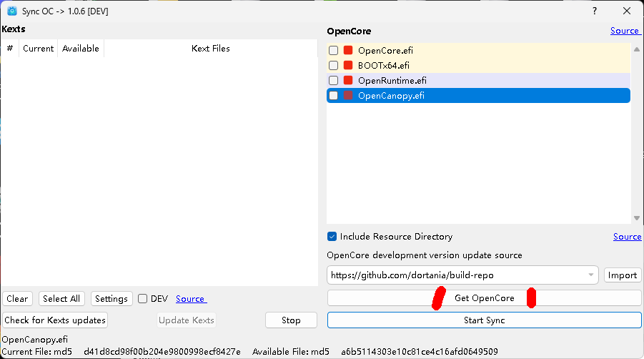This screenshot has width=644, height=359.
Task: Click the Help question mark in title bar
Action: coord(594,11)
